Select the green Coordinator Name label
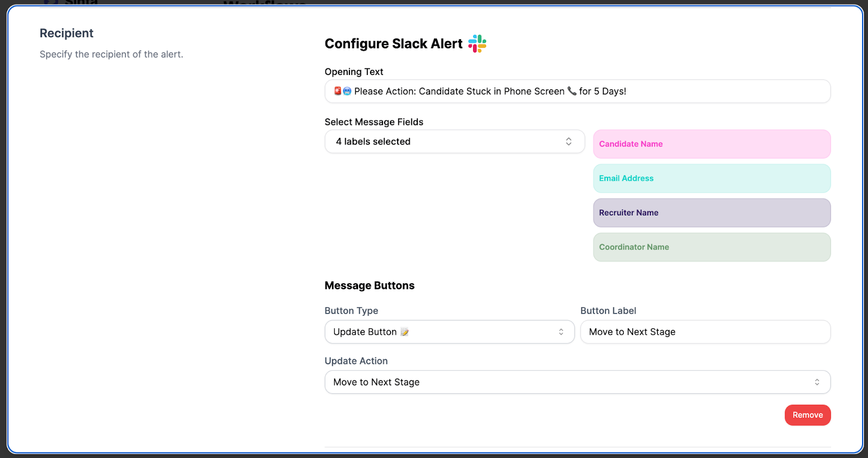 click(x=712, y=247)
